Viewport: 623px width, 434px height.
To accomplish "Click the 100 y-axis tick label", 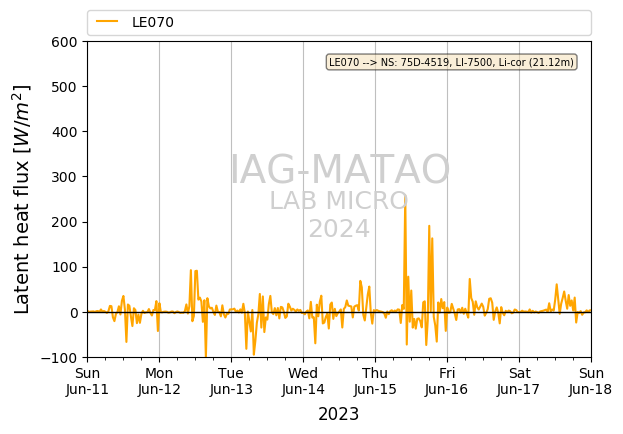I will tap(64, 267).
